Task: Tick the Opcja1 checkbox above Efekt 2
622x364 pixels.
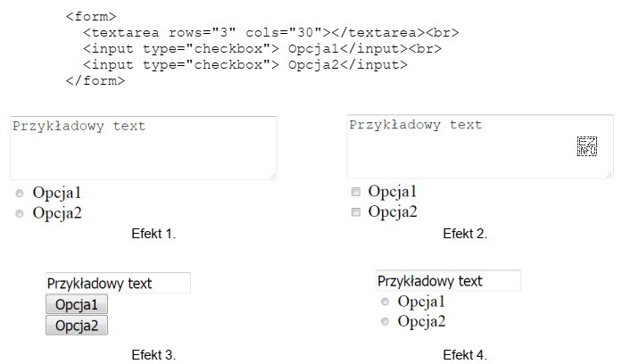Action: tap(357, 192)
